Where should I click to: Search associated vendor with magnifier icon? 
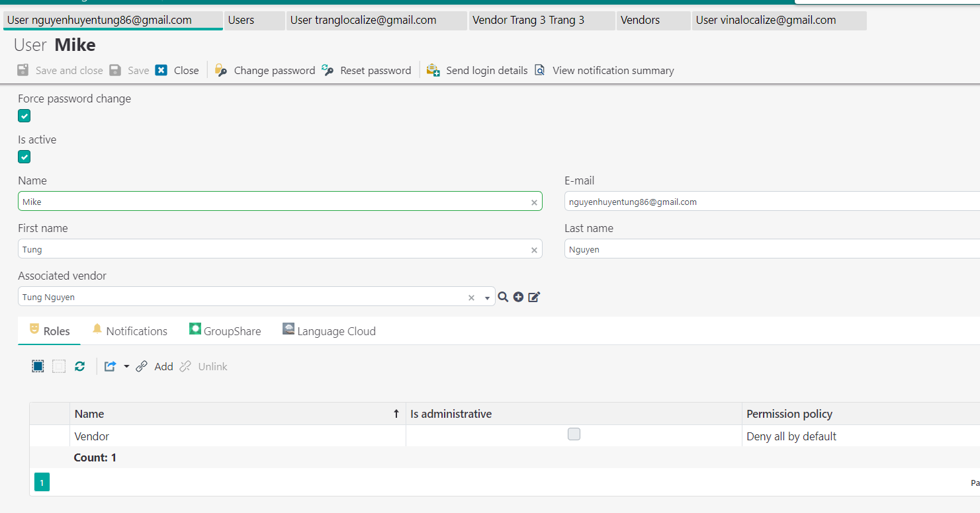503,297
